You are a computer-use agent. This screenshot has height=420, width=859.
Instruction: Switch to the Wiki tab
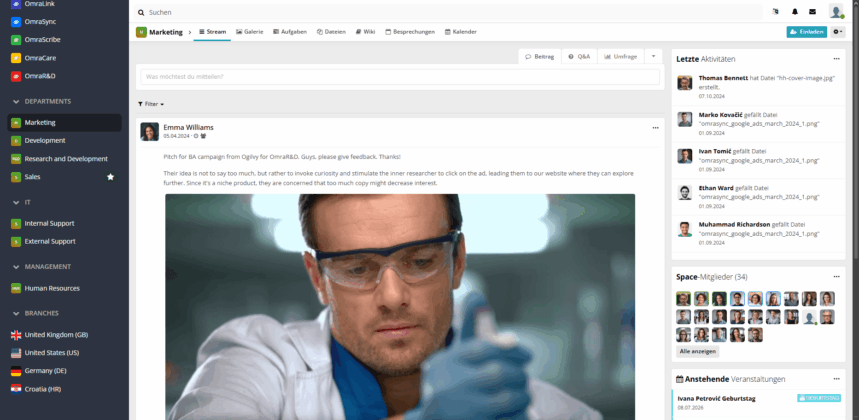365,32
